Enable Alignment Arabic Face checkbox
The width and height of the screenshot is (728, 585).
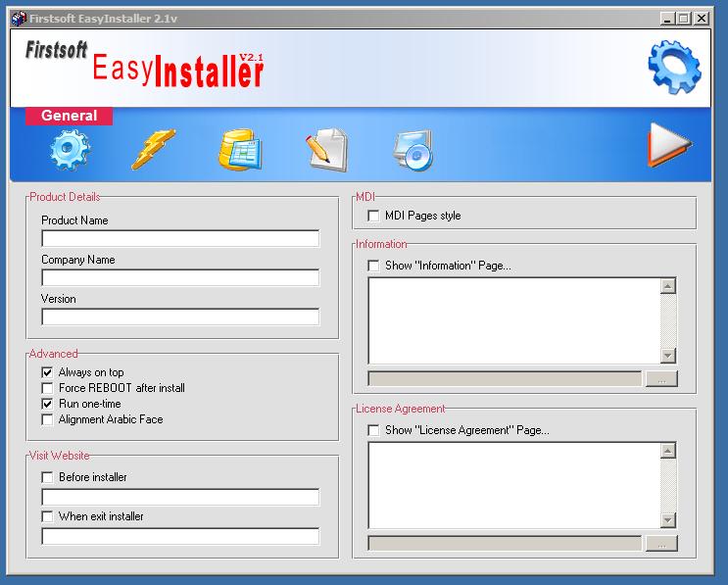tap(47, 419)
